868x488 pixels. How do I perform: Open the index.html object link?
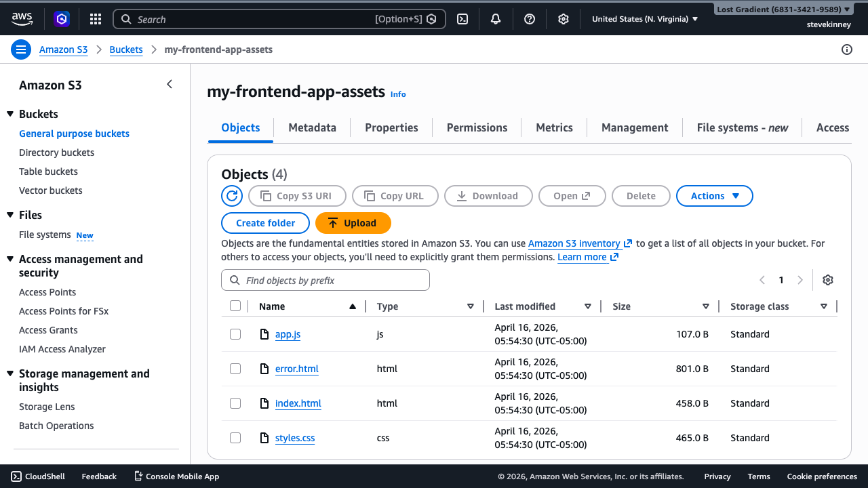(298, 403)
